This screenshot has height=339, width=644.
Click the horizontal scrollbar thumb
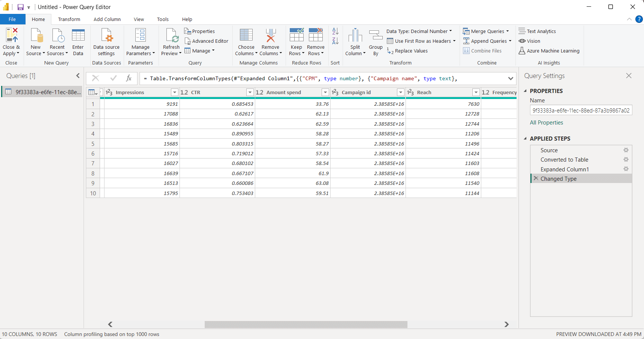[x=306, y=324]
